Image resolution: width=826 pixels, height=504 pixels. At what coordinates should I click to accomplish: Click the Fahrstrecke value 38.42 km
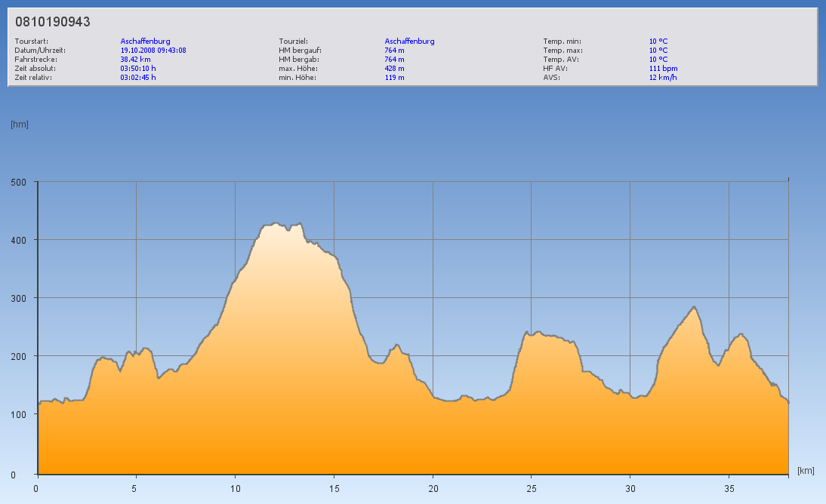point(136,60)
